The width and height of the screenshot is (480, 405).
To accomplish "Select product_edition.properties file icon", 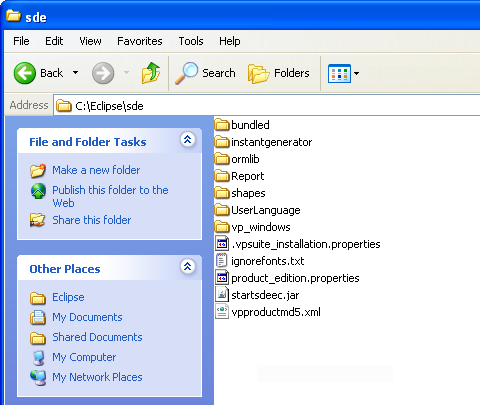I will pos(222,278).
